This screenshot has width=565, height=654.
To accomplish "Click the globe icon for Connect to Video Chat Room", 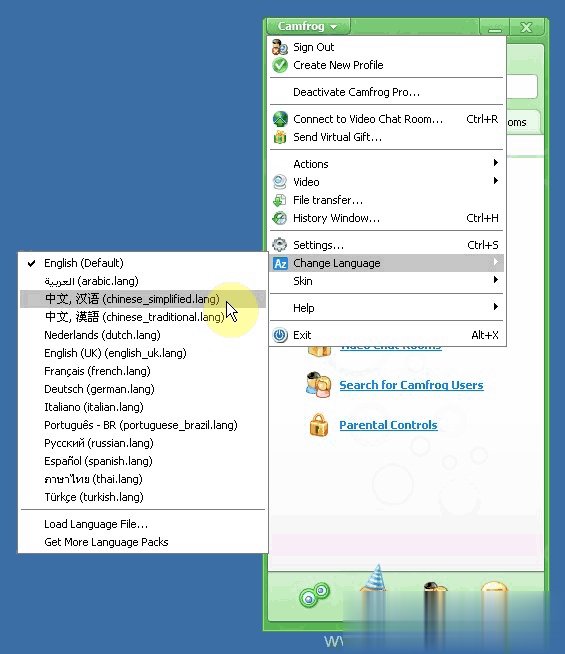I will [x=280, y=119].
